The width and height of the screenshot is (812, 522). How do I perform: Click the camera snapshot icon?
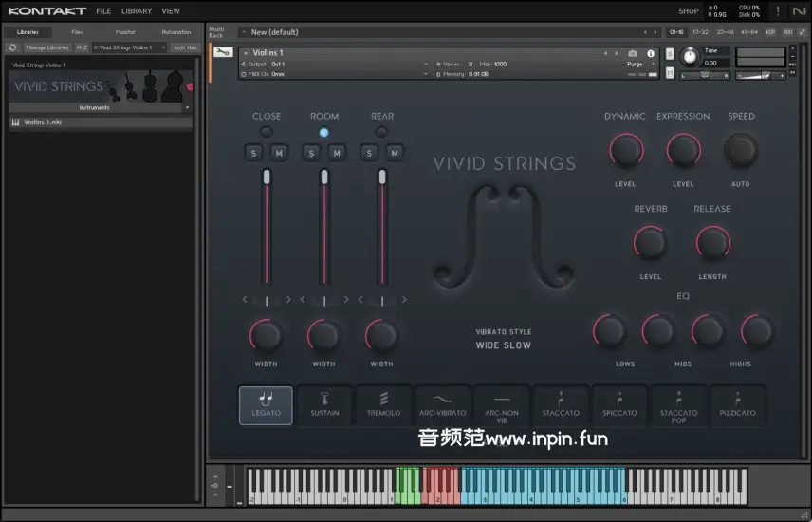pyautogui.click(x=633, y=53)
